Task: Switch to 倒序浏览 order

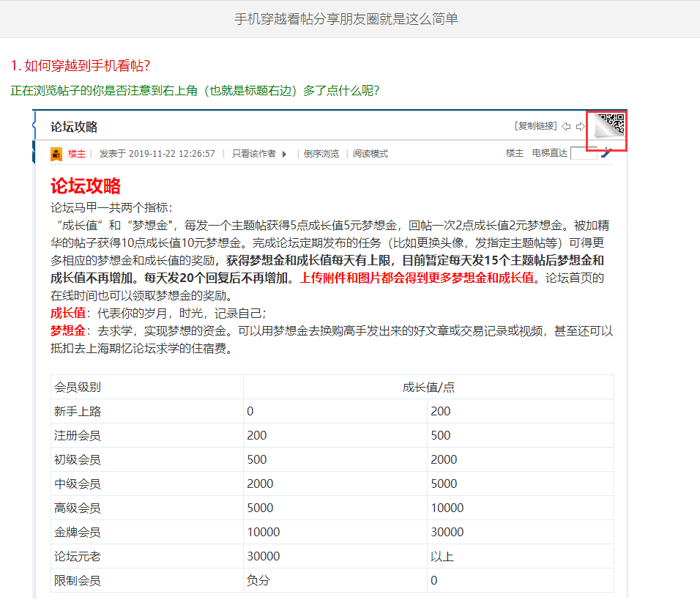Action: pyautogui.click(x=321, y=154)
